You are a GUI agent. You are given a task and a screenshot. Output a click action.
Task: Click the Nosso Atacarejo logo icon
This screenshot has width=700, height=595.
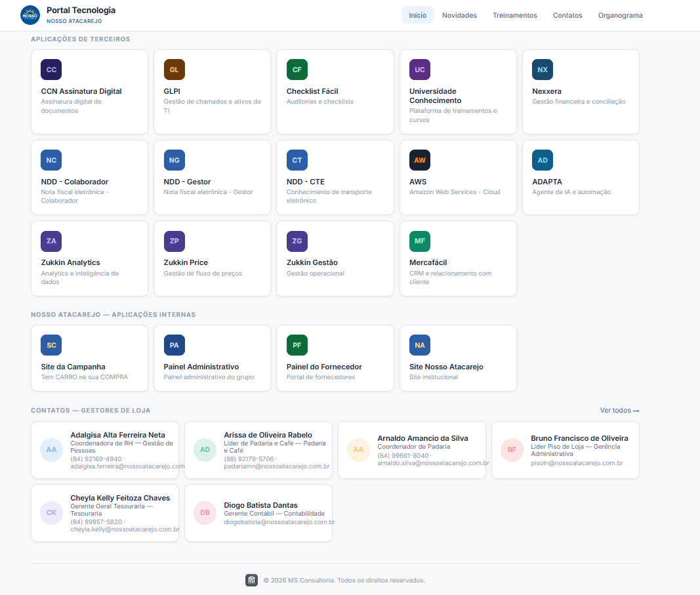point(30,15)
